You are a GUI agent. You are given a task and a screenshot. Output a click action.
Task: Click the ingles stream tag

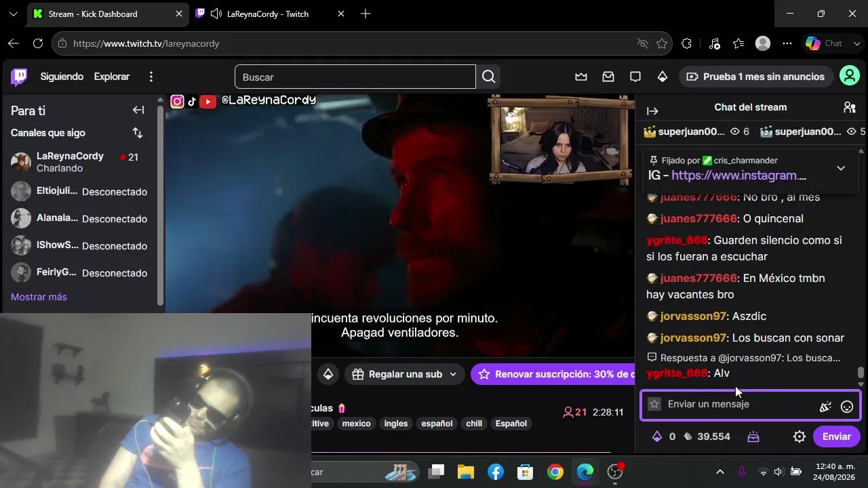[x=396, y=424]
